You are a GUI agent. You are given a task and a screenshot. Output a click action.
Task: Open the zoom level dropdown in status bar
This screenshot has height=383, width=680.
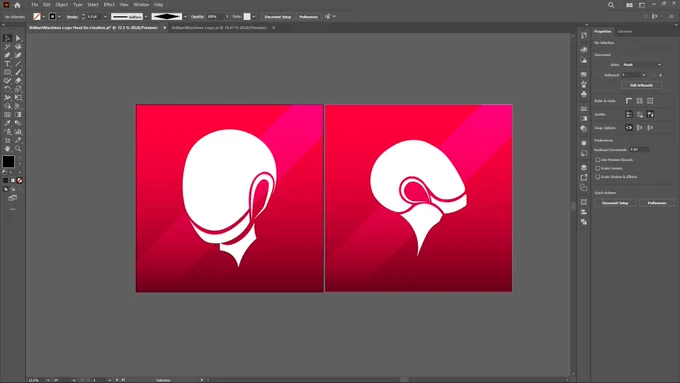(48, 380)
